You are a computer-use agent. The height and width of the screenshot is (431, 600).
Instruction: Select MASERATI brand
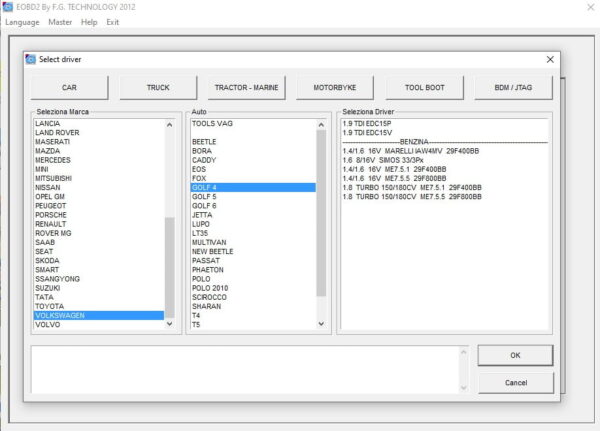pos(99,142)
